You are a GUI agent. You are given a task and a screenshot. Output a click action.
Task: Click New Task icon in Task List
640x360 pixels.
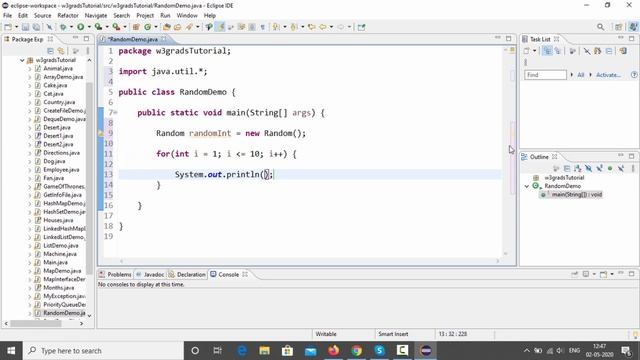coord(527,51)
